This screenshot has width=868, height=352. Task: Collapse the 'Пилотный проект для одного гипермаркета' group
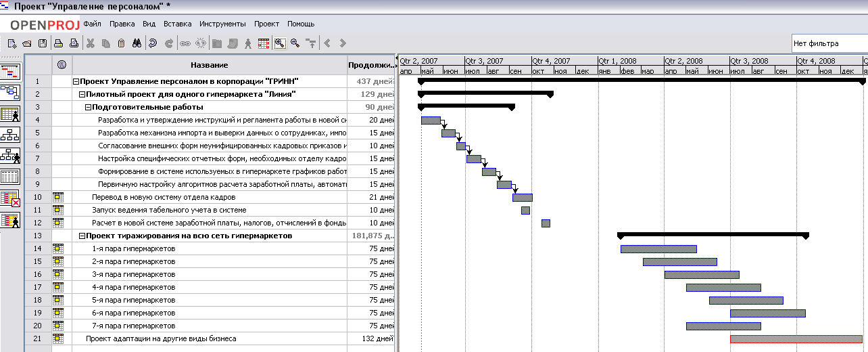[x=82, y=95]
